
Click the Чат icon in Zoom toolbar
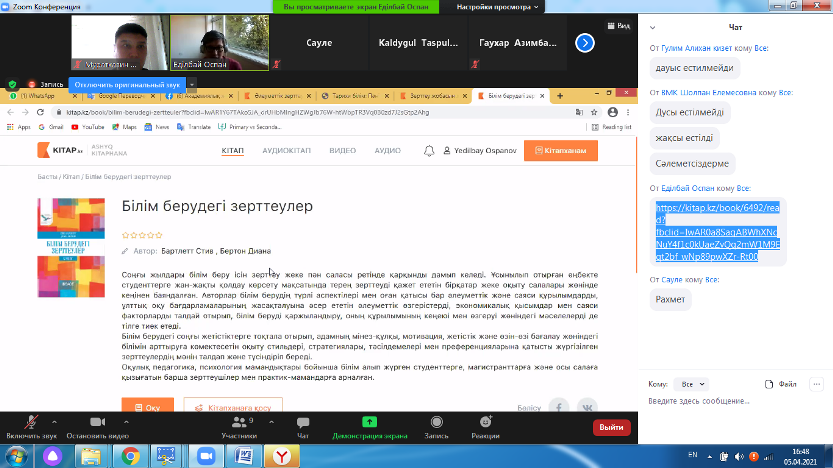[303, 424]
